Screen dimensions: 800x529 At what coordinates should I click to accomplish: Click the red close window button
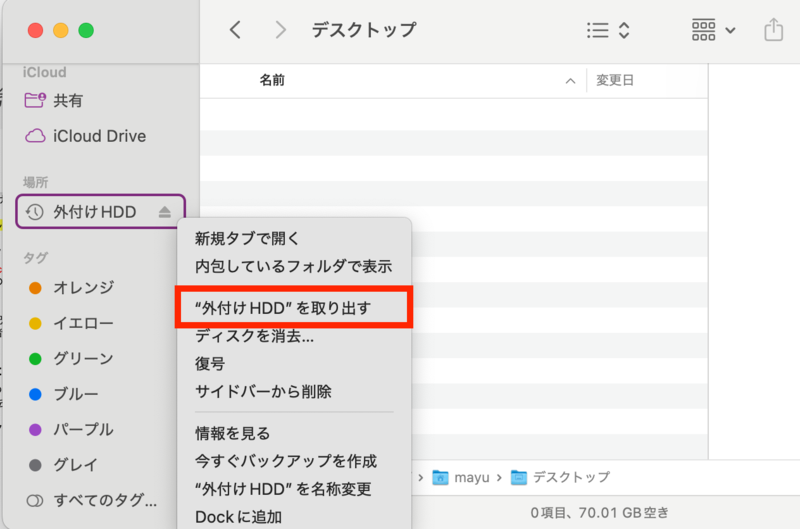[35, 31]
